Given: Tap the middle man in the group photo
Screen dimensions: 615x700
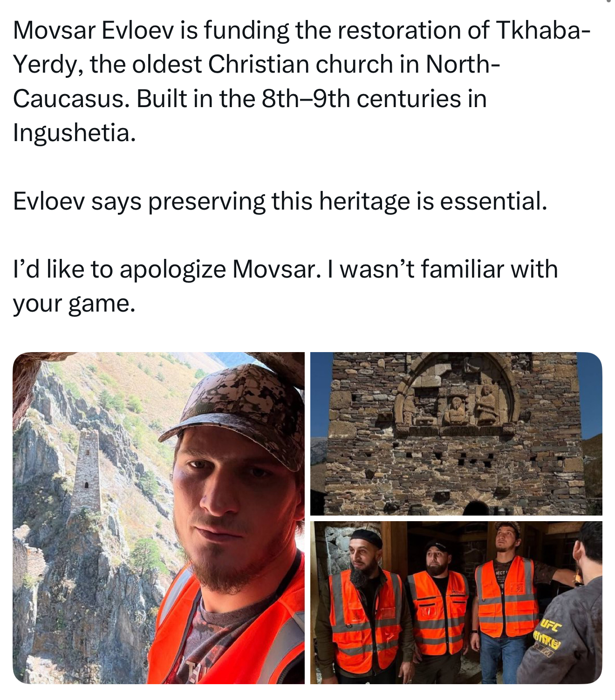Looking at the screenshot, I should click(439, 605).
